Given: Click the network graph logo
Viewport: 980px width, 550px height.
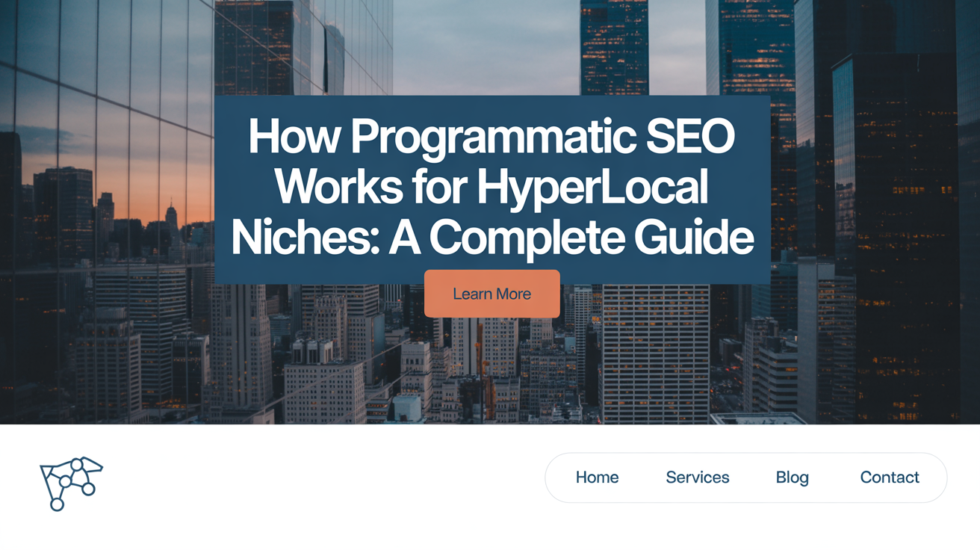Looking at the screenshot, I should tap(71, 482).
